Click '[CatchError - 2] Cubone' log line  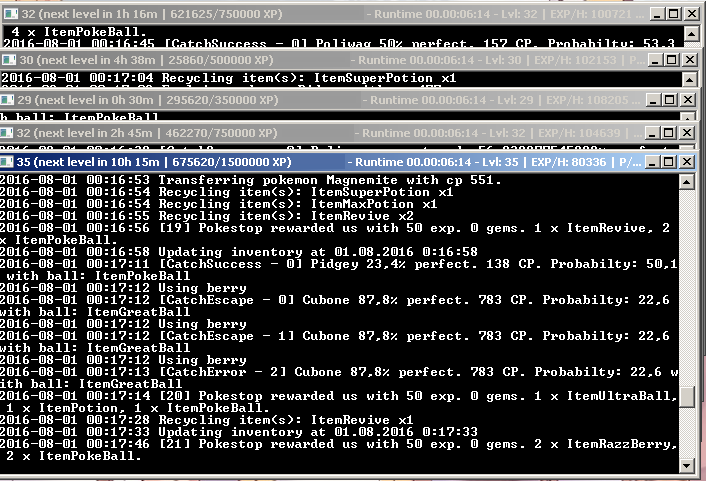(x=339, y=378)
